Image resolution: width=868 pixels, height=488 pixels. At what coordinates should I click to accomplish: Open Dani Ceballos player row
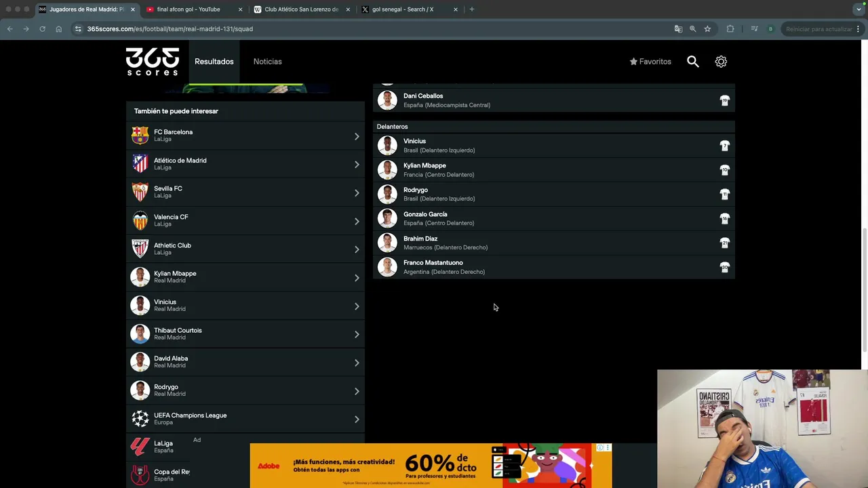(x=554, y=100)
